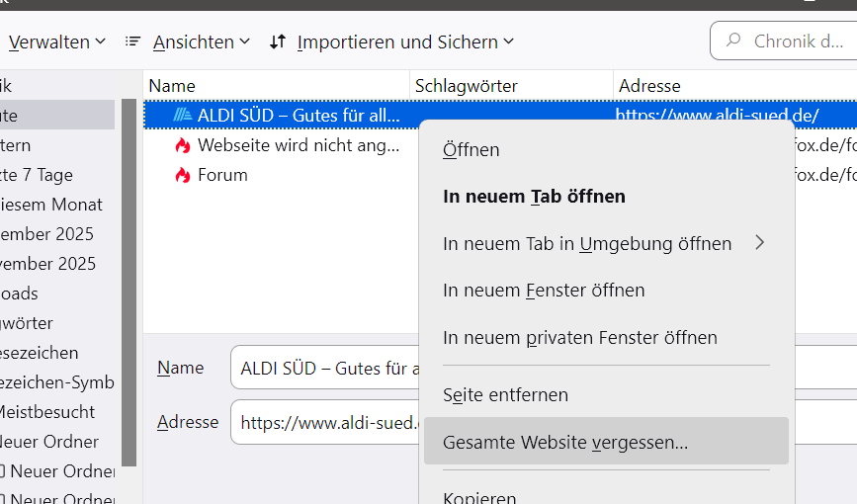Open the Verwalten dropdown menu
Screen dimensions: 857x504
[x=56, y=42]
